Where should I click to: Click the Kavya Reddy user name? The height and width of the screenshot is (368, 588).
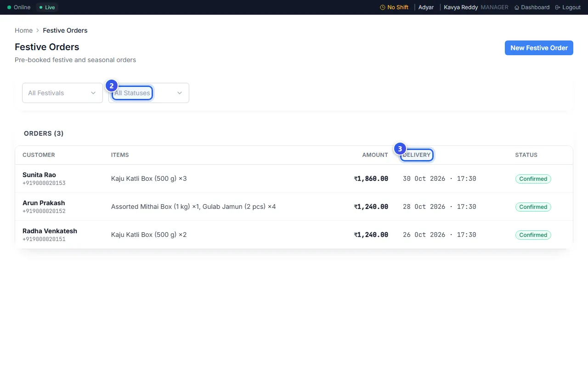pos(461,7)
